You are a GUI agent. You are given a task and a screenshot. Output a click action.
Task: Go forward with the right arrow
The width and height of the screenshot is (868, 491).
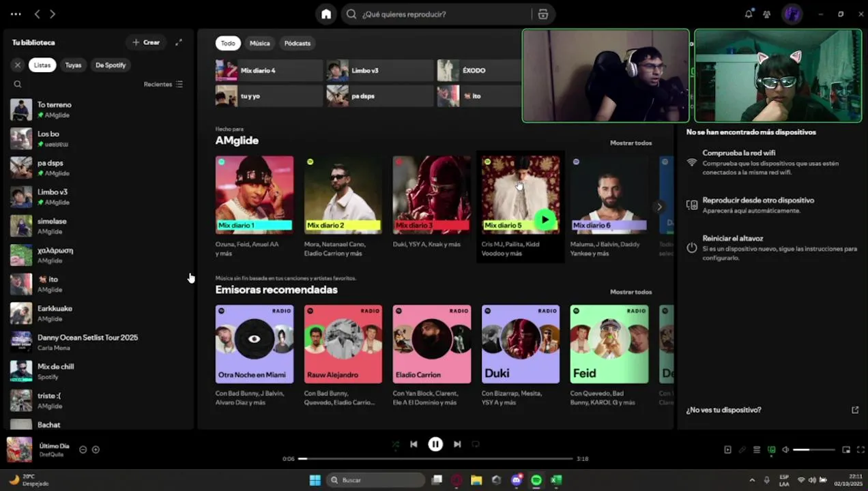[x=53, y=14]
